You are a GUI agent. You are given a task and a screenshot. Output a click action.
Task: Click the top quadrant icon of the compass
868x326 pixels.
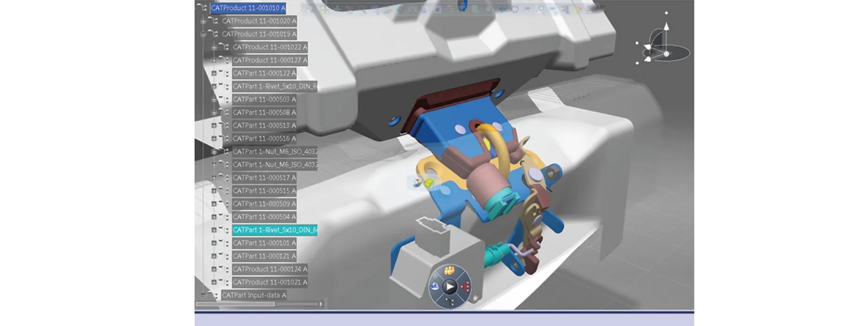click(x=450, y=271)
